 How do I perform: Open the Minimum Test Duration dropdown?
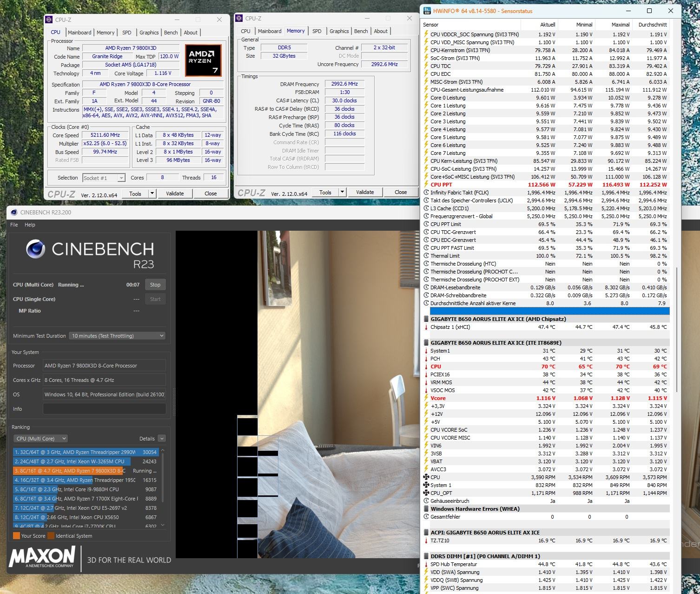coord(117,336)
